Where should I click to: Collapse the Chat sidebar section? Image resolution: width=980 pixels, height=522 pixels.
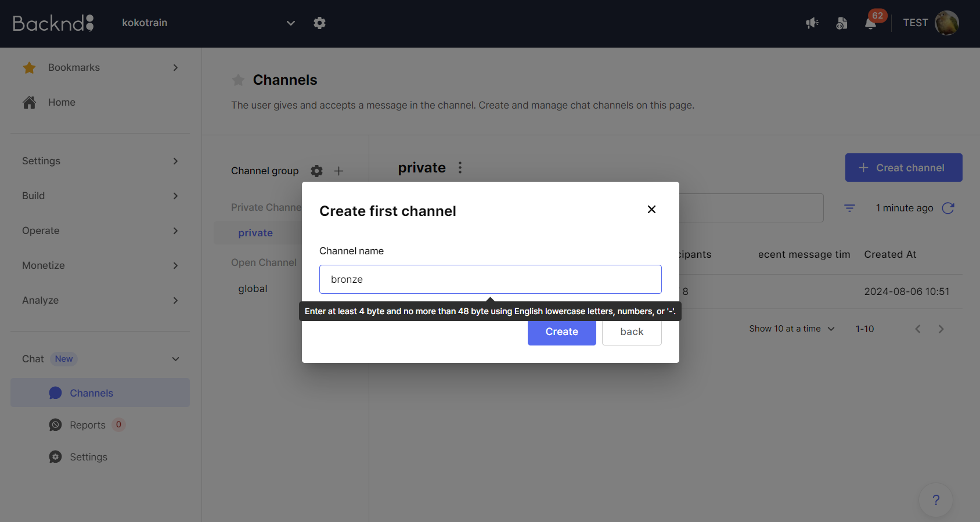[175, 359]
